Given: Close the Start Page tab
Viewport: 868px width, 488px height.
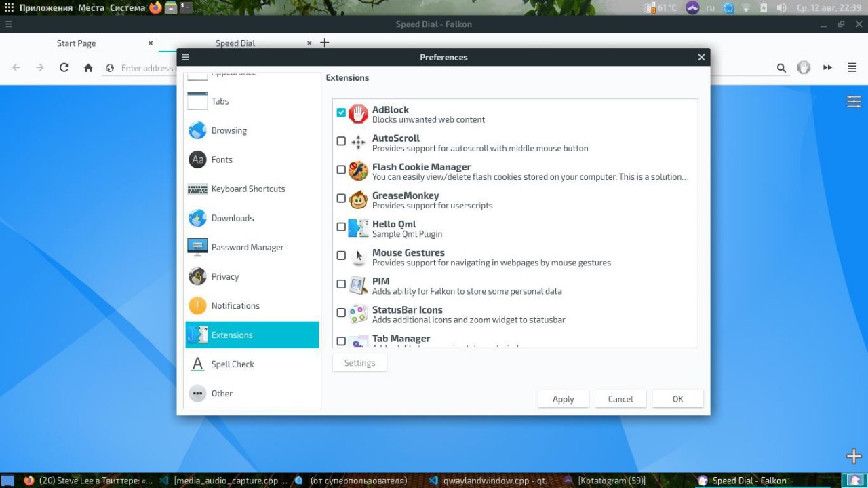Looking at the screenshot, I should point(151,43).
